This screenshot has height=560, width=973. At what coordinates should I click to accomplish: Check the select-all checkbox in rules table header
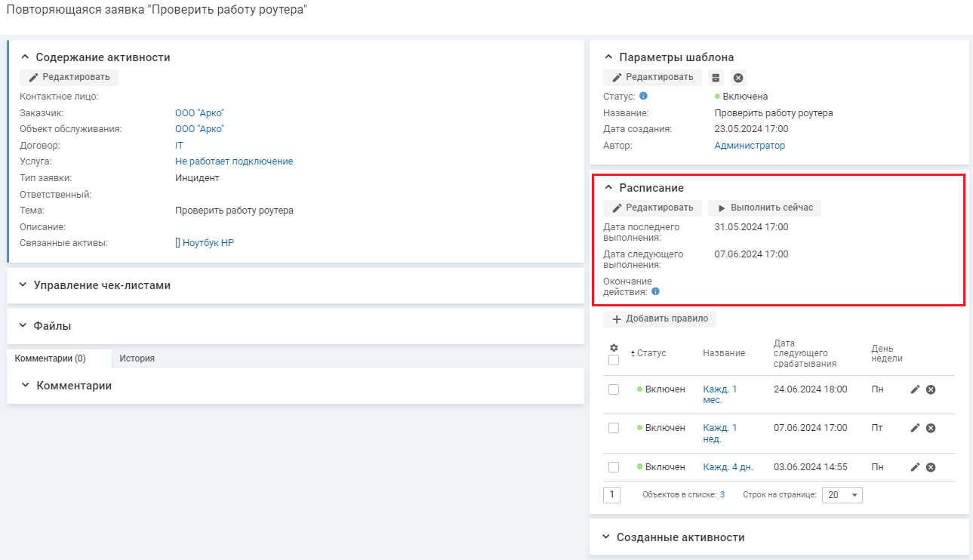pos(614,360)
